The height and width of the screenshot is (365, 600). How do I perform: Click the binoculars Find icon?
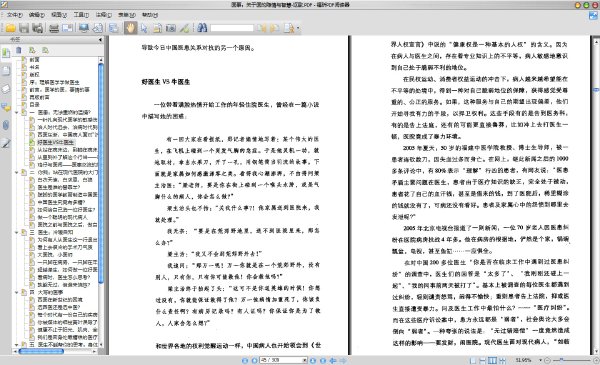tap(202, 28)
